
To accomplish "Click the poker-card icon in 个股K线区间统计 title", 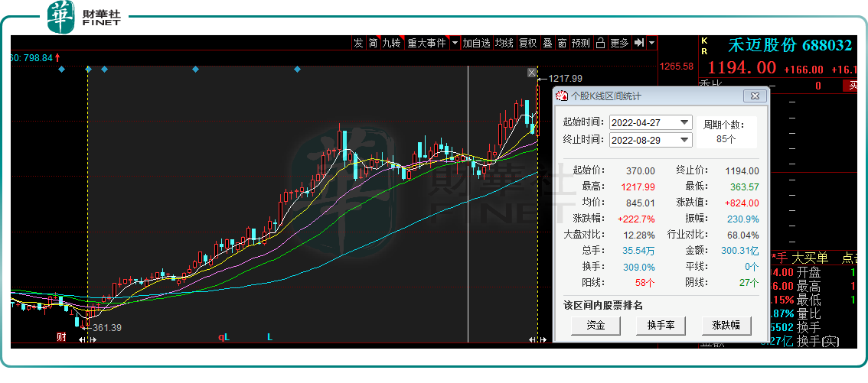I will [563, 96].
